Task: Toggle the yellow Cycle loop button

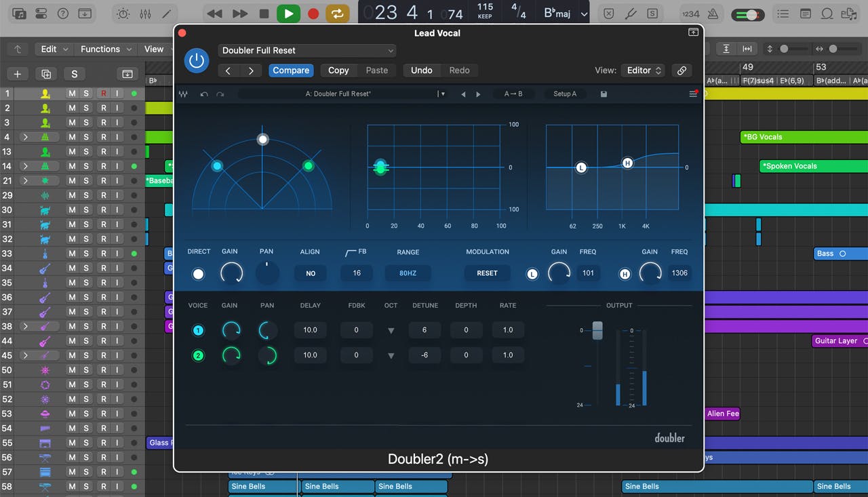Action: [x=337, y=14]
